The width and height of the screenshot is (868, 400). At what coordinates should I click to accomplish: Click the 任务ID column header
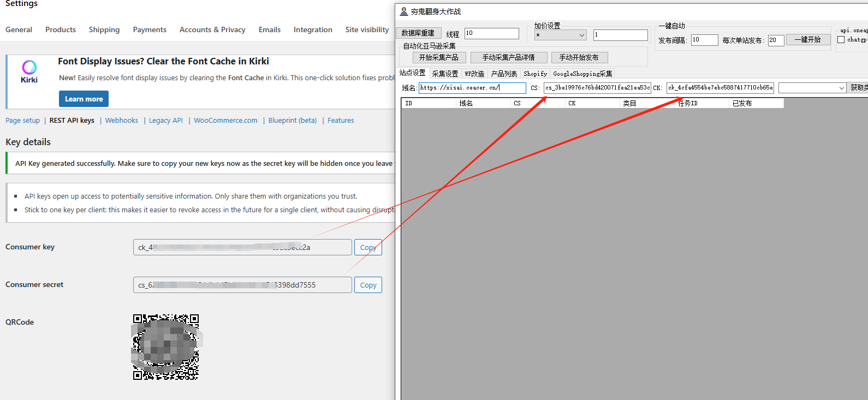point(702,103)
